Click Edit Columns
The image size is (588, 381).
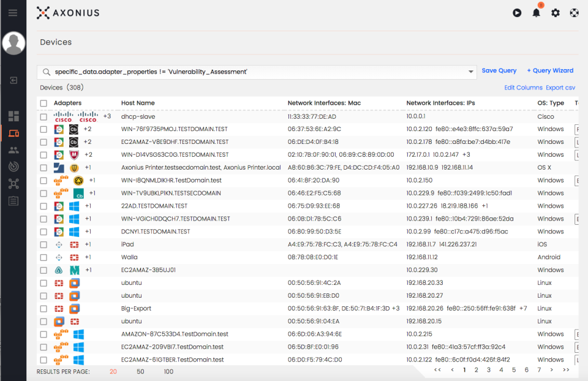523,88
